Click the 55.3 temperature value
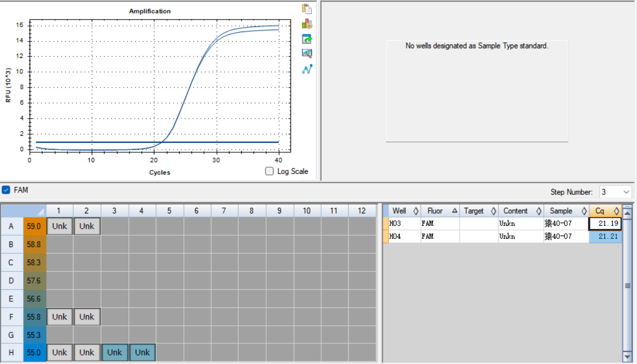637x364 pixels. click(35, 335)
